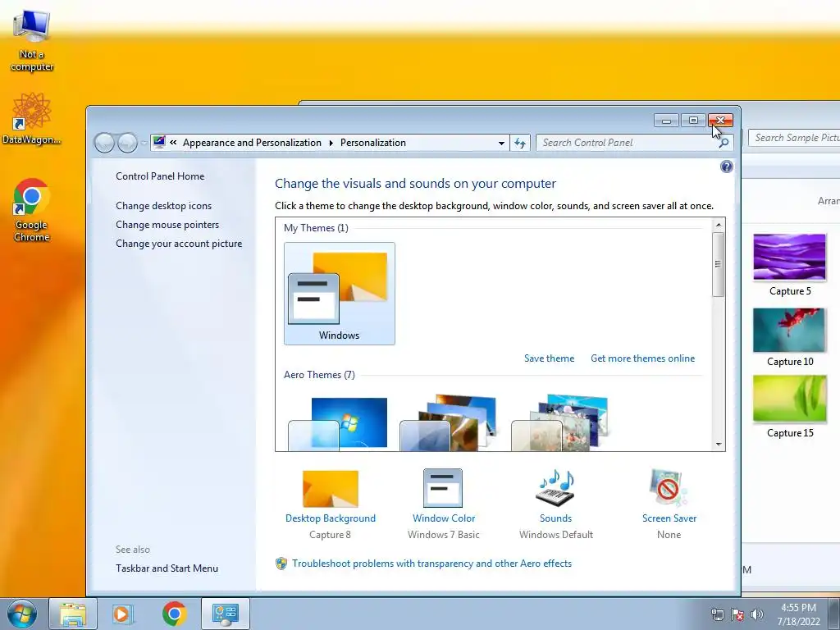
Task: Click the volume speaker tray icon
Action: [757, 614]
